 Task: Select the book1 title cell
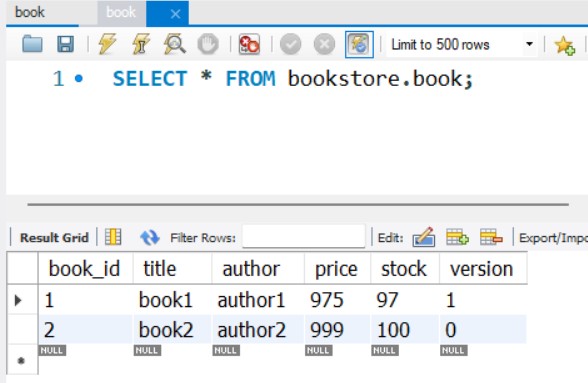(172, 300)
